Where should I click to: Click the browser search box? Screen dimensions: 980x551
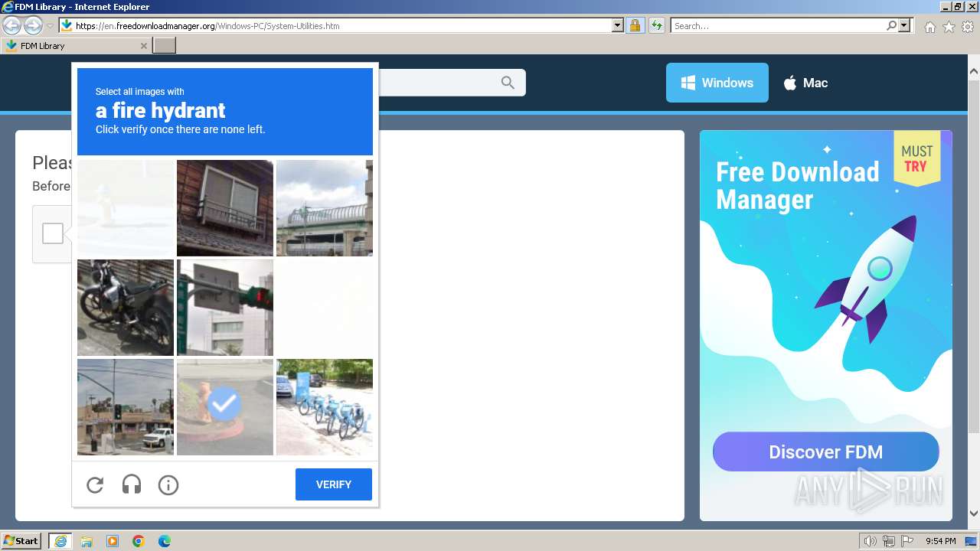click(x=778, y=25)
